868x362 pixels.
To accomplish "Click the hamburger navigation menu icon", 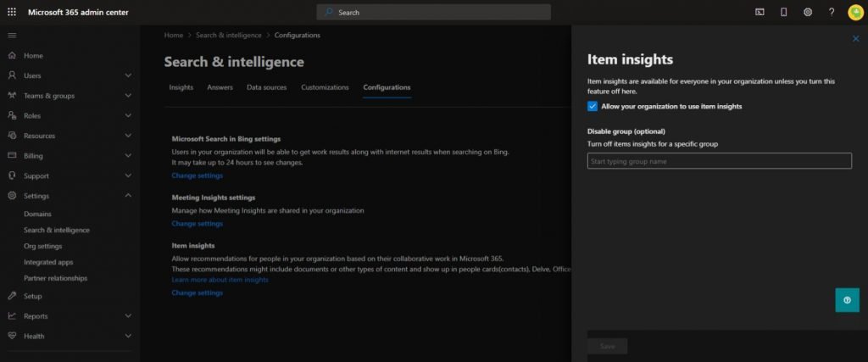I will click(12, 35).
